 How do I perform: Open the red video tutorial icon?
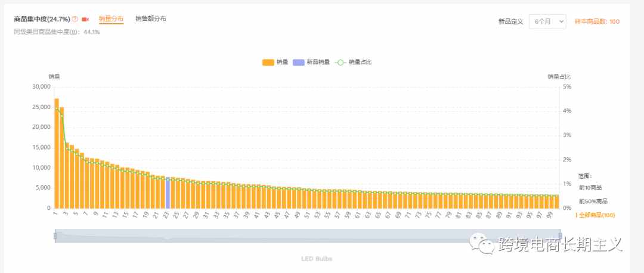(85, 19)
